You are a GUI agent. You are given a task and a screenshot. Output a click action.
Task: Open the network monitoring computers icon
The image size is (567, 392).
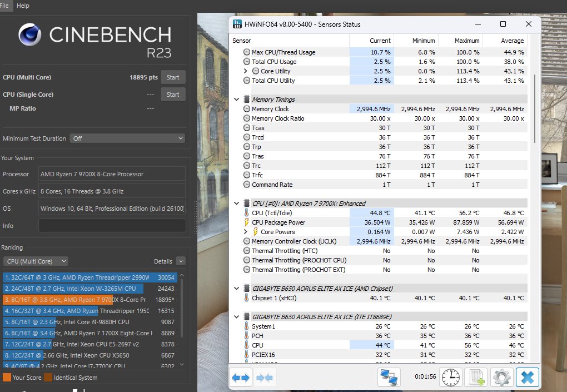pyautogui.click(x=389, y=378)
